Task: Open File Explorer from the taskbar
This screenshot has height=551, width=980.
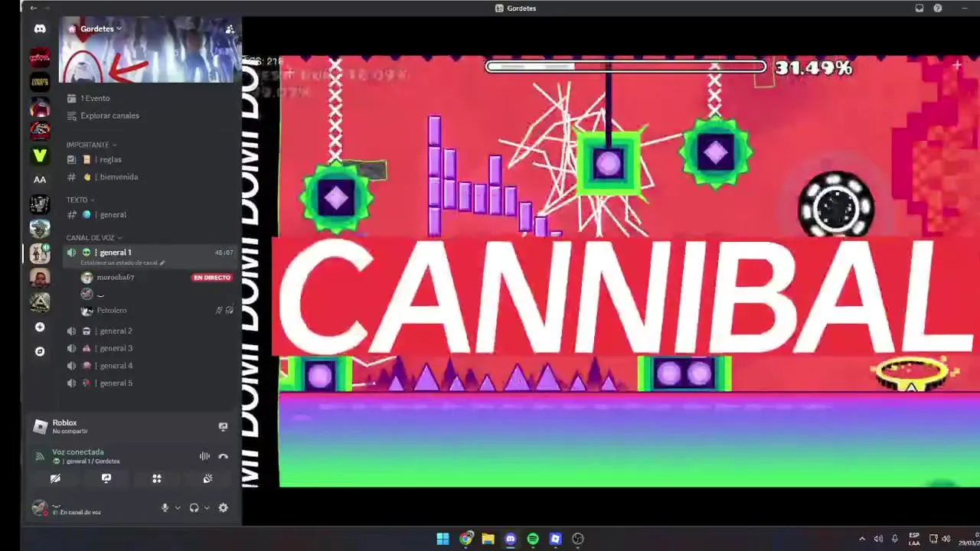Action: pos(488,539)
